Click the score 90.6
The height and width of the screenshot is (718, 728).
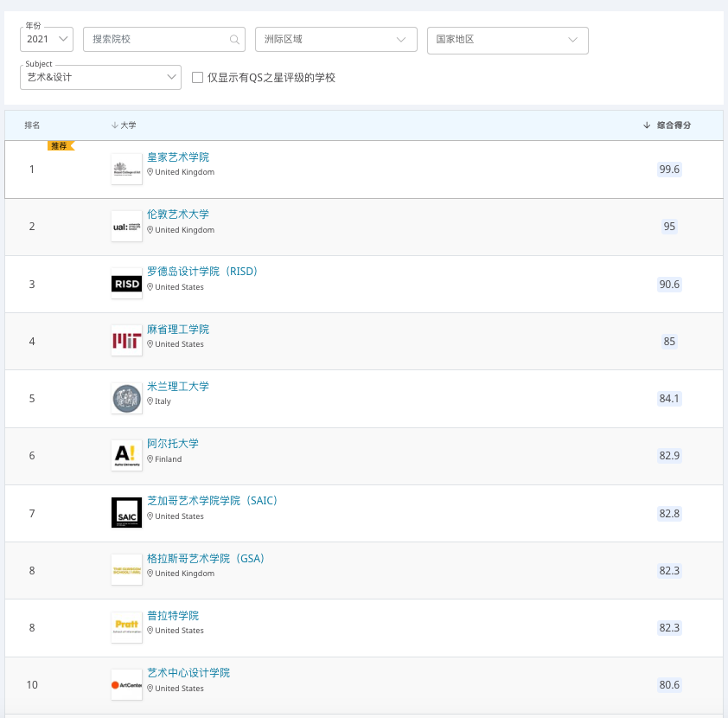(669, 285)
